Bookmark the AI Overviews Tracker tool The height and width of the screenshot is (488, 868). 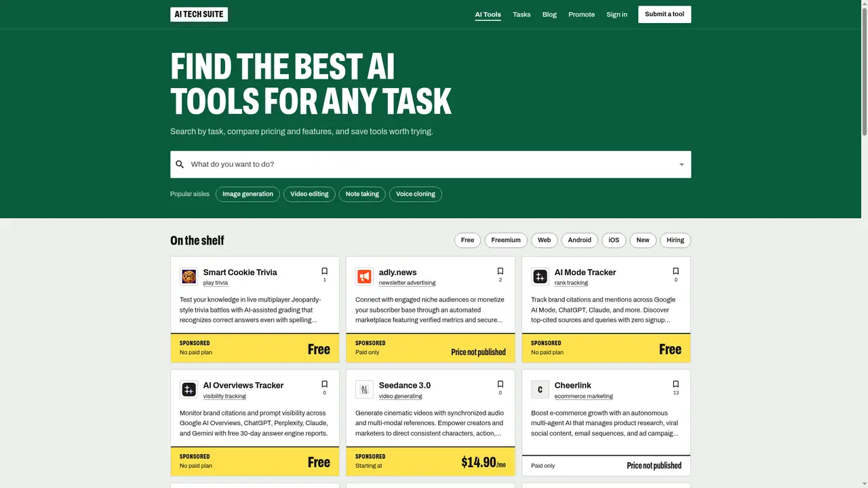(324, 384)
